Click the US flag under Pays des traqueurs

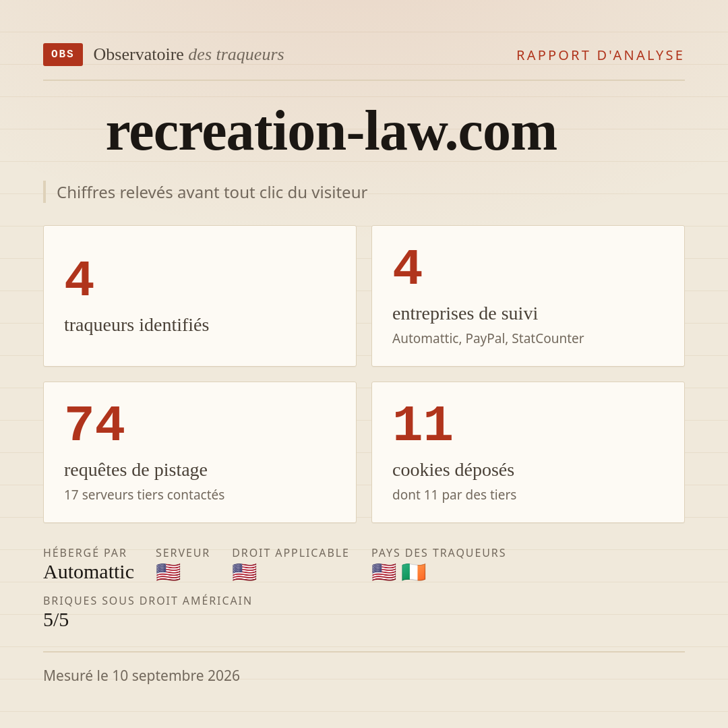[384, 572]
